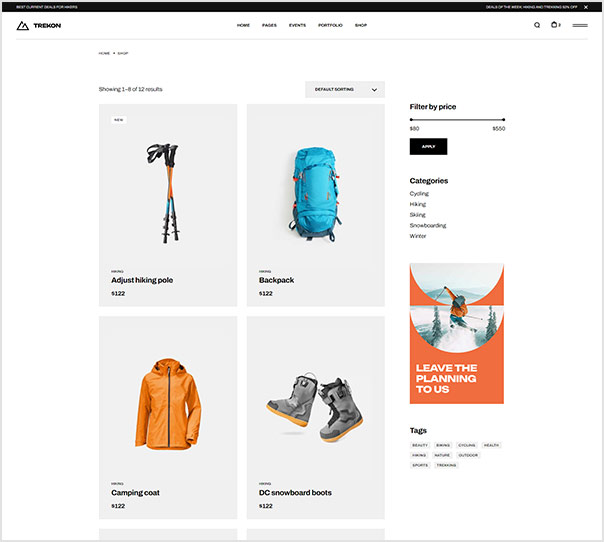The height and width of the screenshot is (542, 604).
Task: Select the Outdoor tag
Action: click(468, 455)
